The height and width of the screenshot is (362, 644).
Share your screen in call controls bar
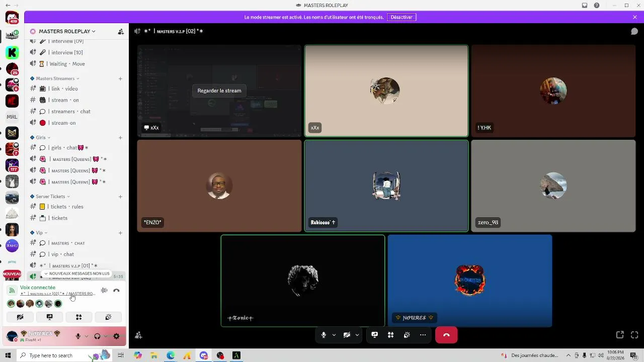(375, 335)
